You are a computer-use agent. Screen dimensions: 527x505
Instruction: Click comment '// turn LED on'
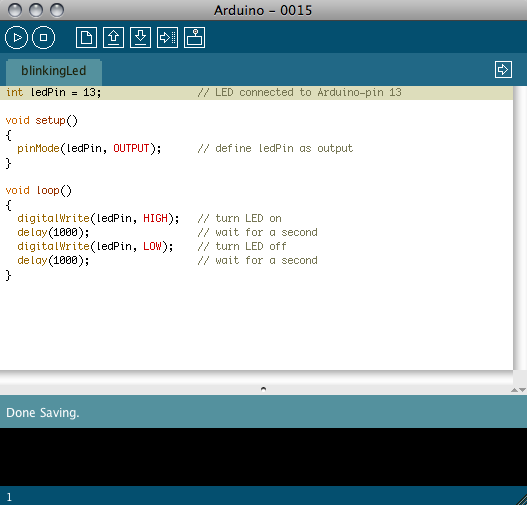click(239, 218)
